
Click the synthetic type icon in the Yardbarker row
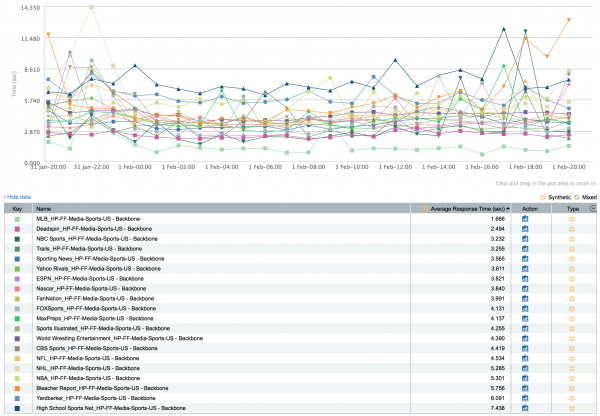pos(572,398)
